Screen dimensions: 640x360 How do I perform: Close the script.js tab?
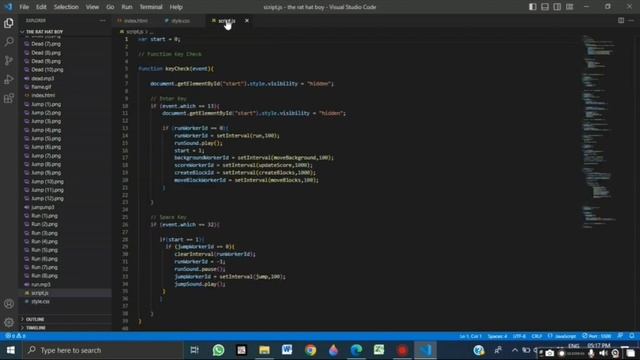(247, 20)
